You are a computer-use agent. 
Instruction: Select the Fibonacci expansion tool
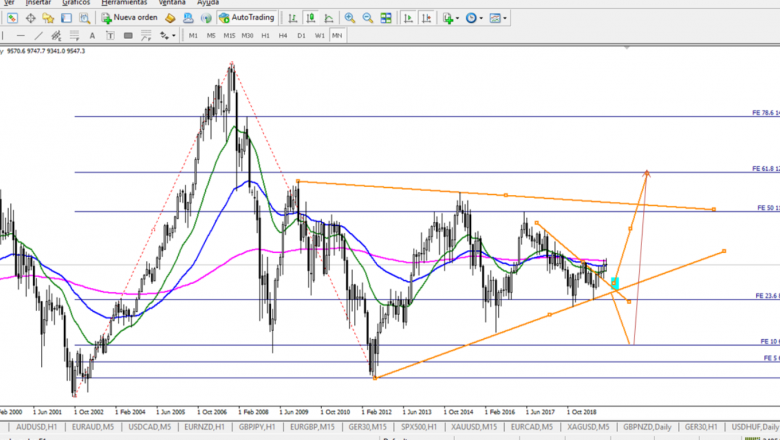coord(146,36)
